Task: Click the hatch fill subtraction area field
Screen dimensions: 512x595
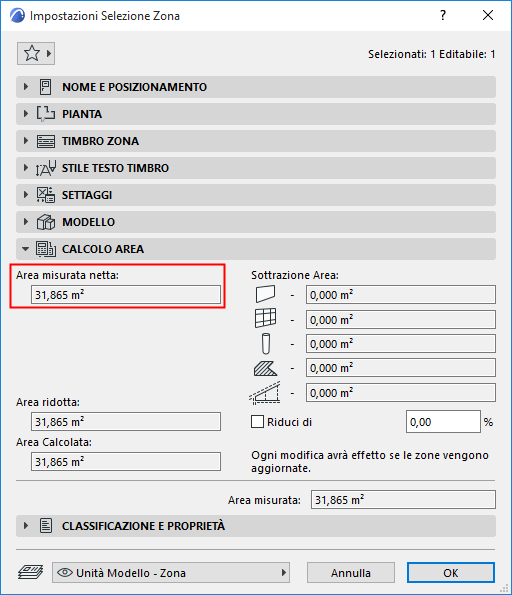Action: tap(401, 368)
